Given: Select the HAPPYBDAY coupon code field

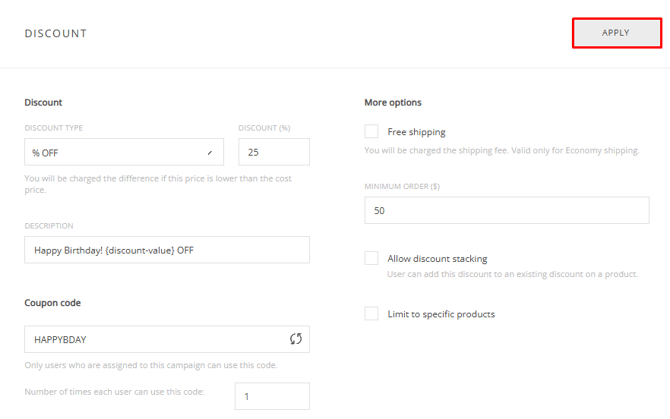Looking at the screenshot, I should click(155, 340).
